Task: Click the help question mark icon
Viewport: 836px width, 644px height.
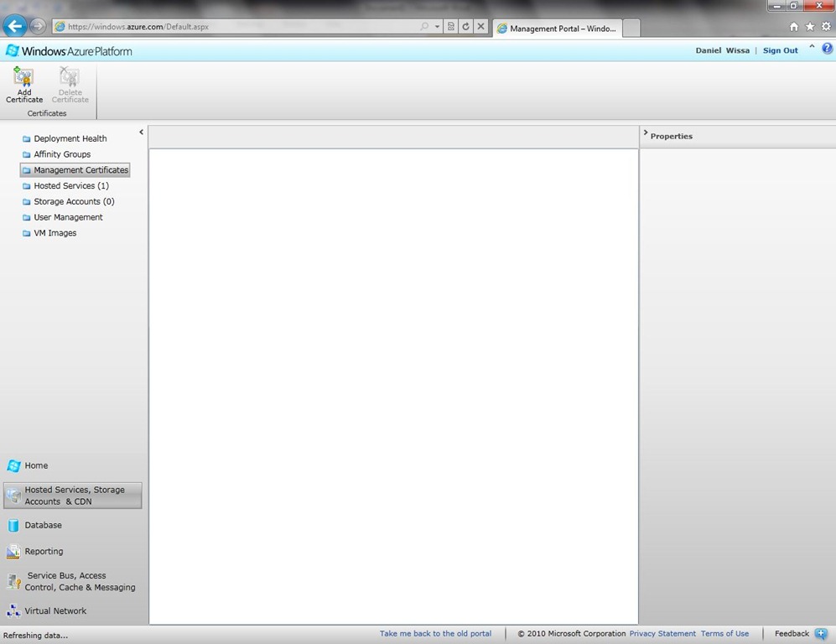Action: (x=827, y=49)
